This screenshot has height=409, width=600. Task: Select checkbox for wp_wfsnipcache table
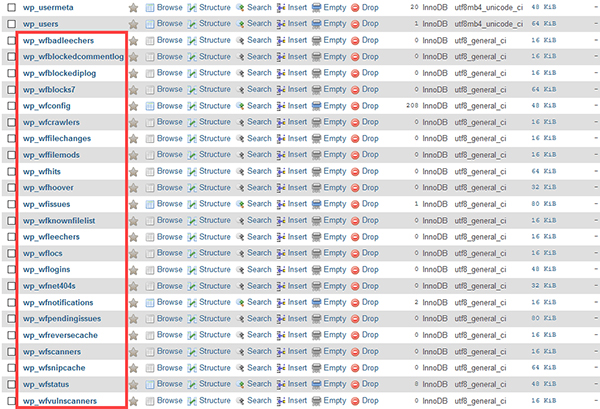[11, 368]
